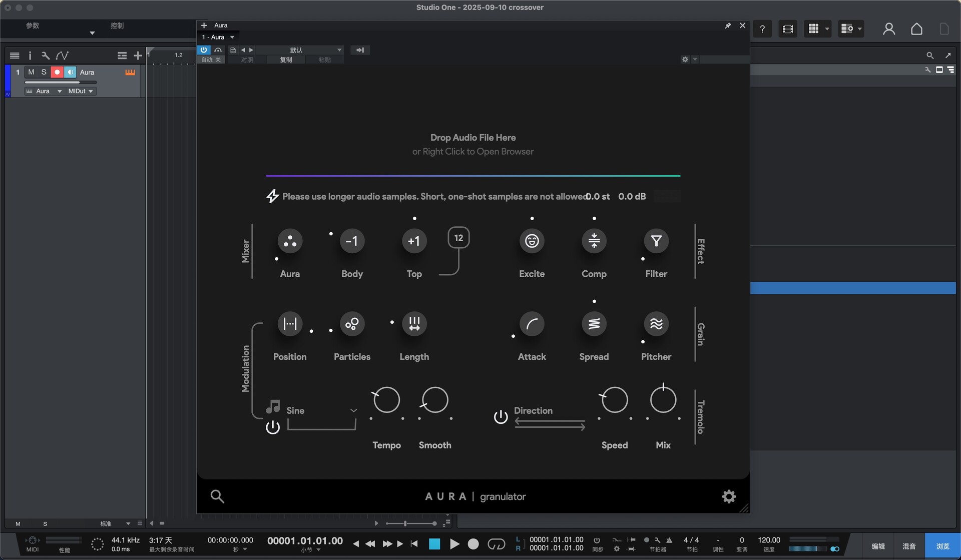Mute the Aura track
This screenshot has height=560, width=961.
point(31,72)
